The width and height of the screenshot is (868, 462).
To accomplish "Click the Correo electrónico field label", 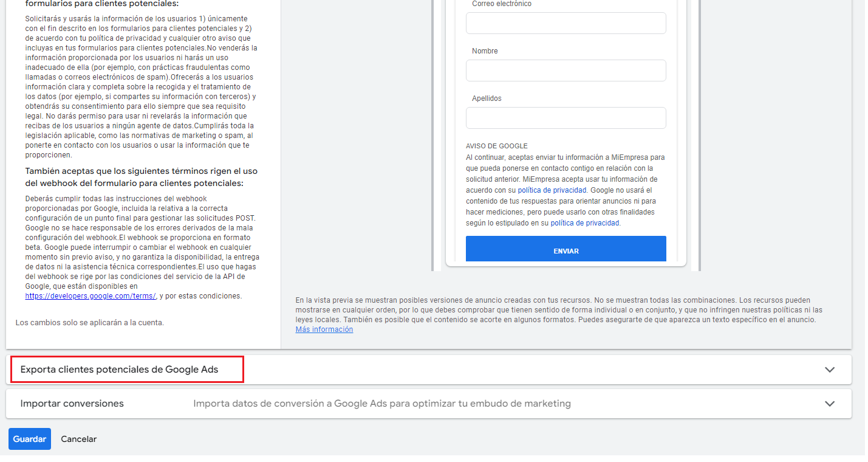I will (x=501, y=4).
